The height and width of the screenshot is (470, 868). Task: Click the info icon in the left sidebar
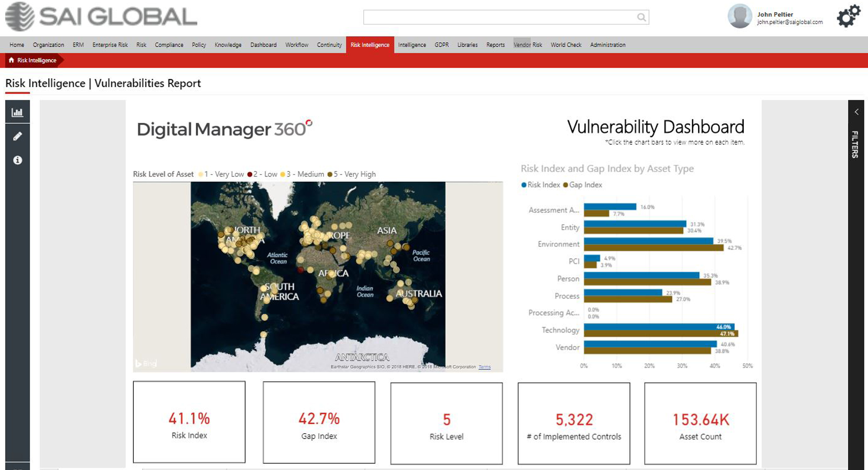(17, 160)
